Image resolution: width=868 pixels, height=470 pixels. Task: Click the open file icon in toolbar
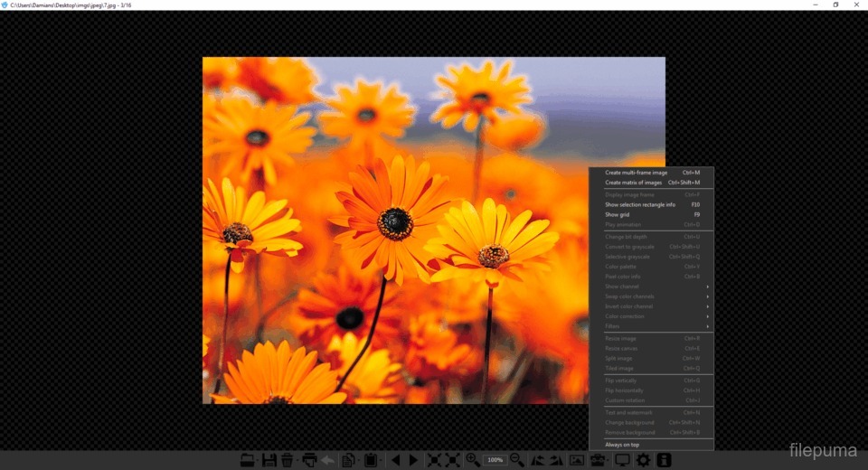(247, 460)
